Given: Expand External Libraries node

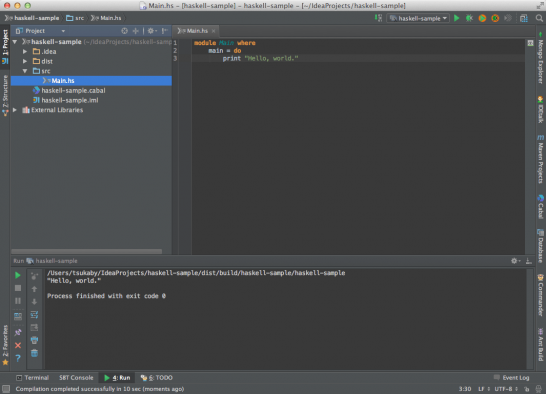Looking at the screenshot, I should tap(15, 110).
